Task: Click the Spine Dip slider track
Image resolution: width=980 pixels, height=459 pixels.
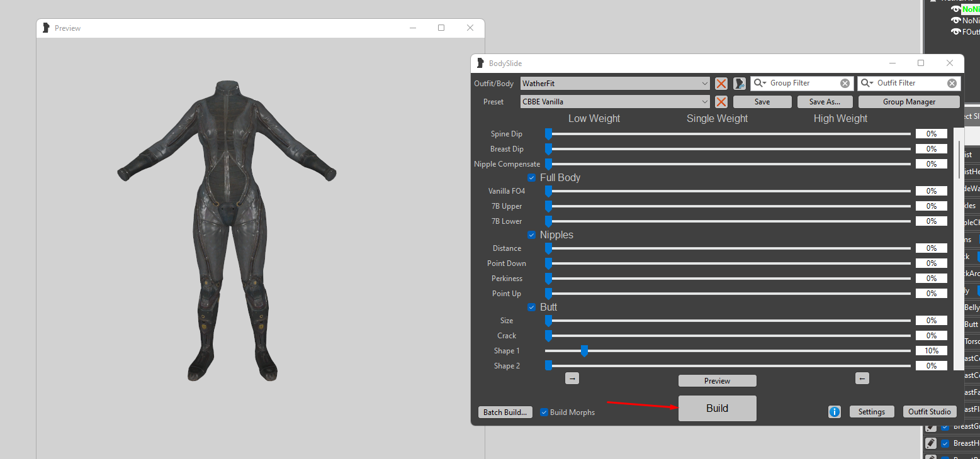Action: [x=728, y=134]
